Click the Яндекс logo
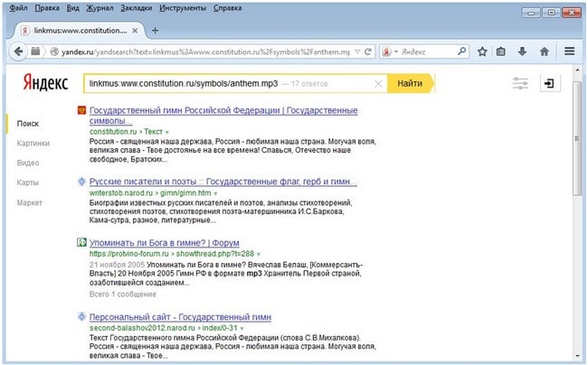Image resolution: width=588 pixels, height=365 pixels. 45,82
